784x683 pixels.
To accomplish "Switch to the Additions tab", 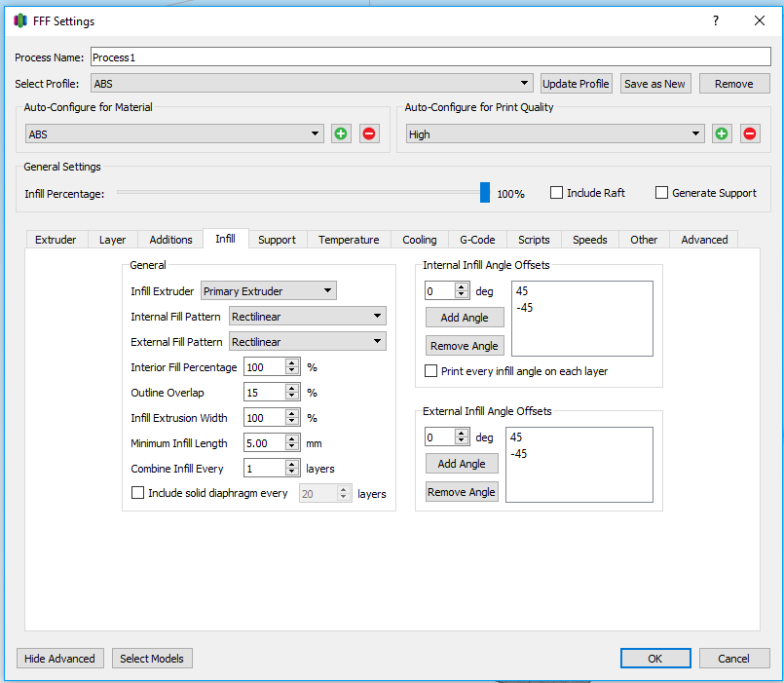I will coord(170,240).
